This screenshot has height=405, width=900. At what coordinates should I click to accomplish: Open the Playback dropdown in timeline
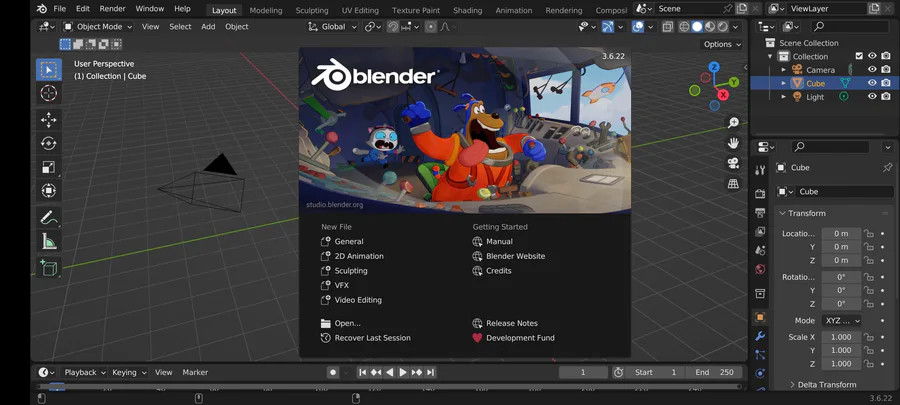click(x=85, y=372)
